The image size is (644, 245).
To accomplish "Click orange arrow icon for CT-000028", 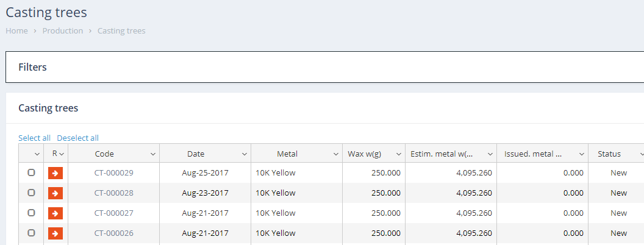I will (x=55, y=193).
